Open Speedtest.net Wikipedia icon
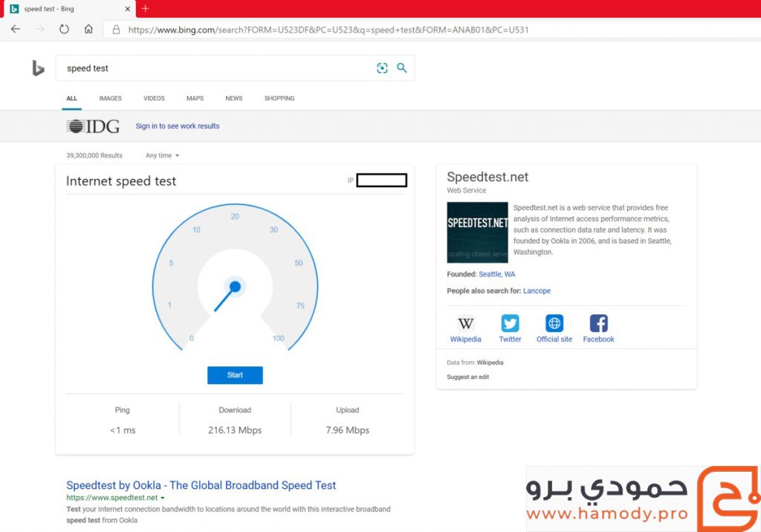Screen dimensions: 761x532 point(465,323)
